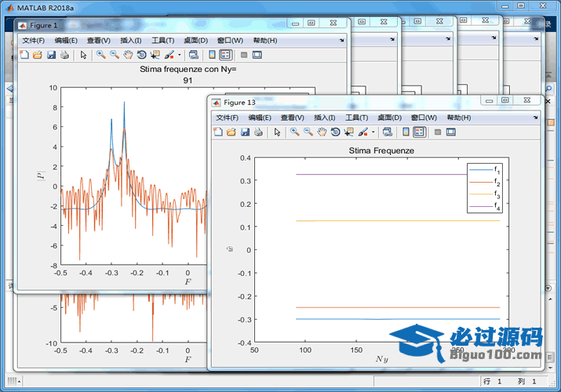Click 'Stima frequenze con Ny=' title in Figure 1
Screen dimensions: 561x392
188,69
